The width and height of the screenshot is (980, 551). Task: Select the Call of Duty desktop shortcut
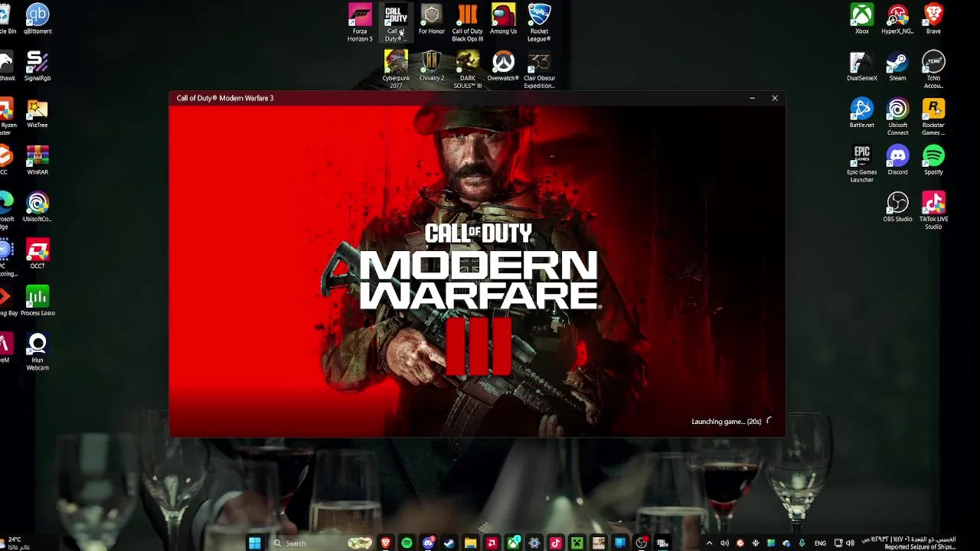[396, 22]
